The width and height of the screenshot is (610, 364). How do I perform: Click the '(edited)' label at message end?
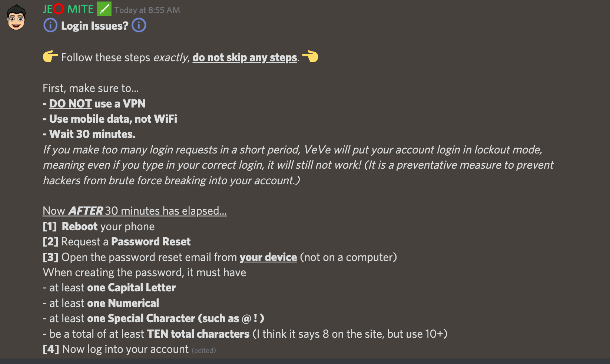point(204,350)
